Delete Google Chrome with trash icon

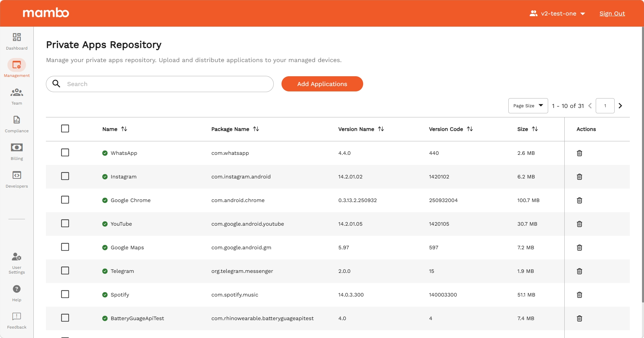(x=580, y=200)
